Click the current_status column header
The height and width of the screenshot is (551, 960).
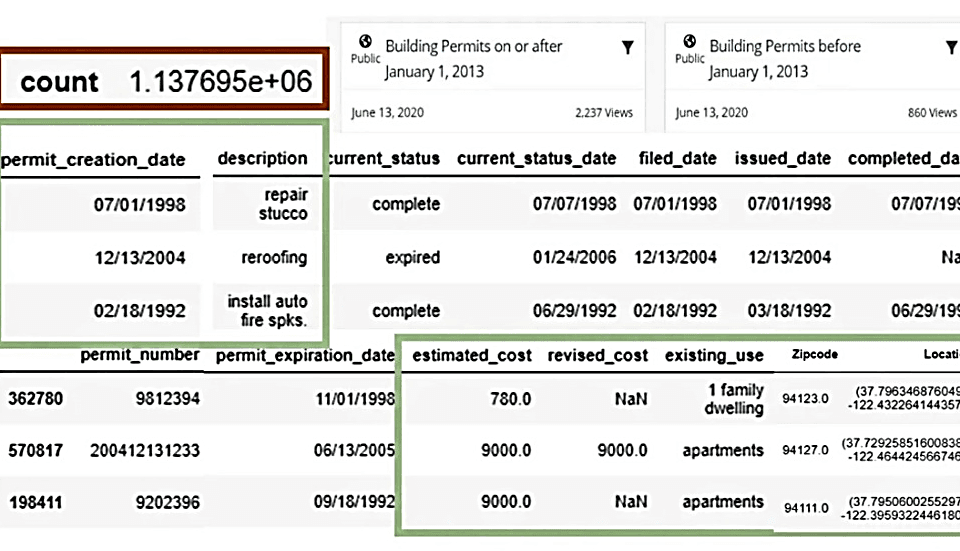pos(383,158)
